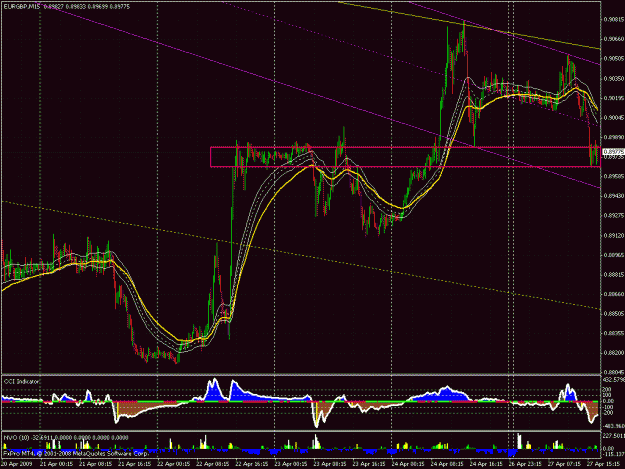Click the 27 Apr 15:15 time label
The image size is (625, 469).
click(603, 464)
